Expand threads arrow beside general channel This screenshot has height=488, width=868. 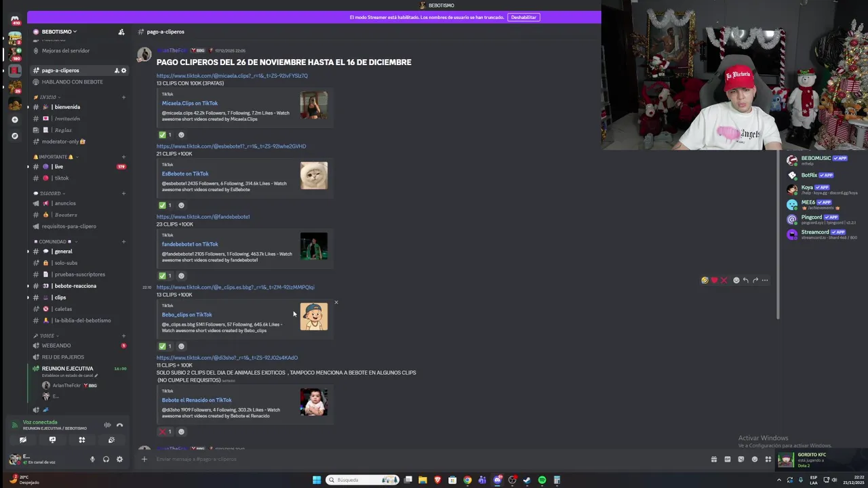point(28,251)
